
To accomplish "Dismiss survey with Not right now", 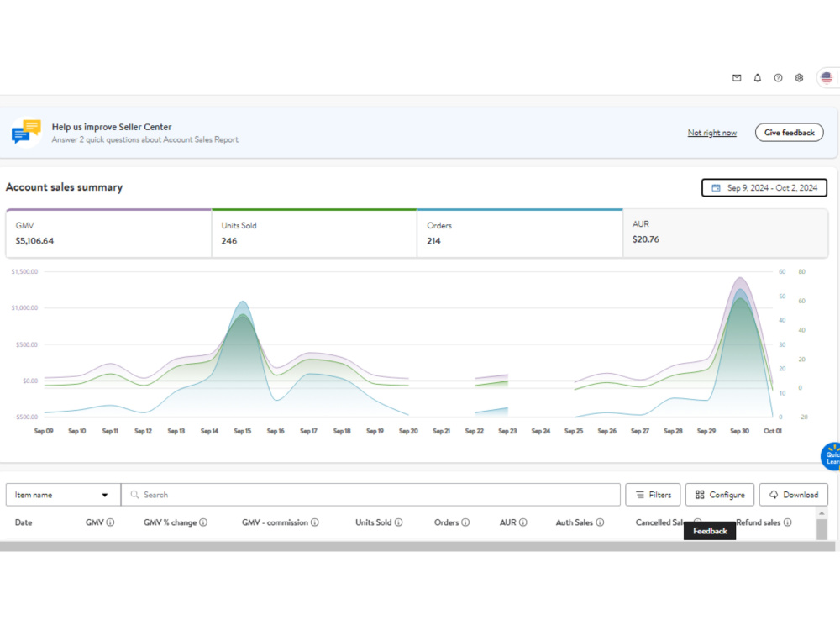I will [x=712, y=133].
